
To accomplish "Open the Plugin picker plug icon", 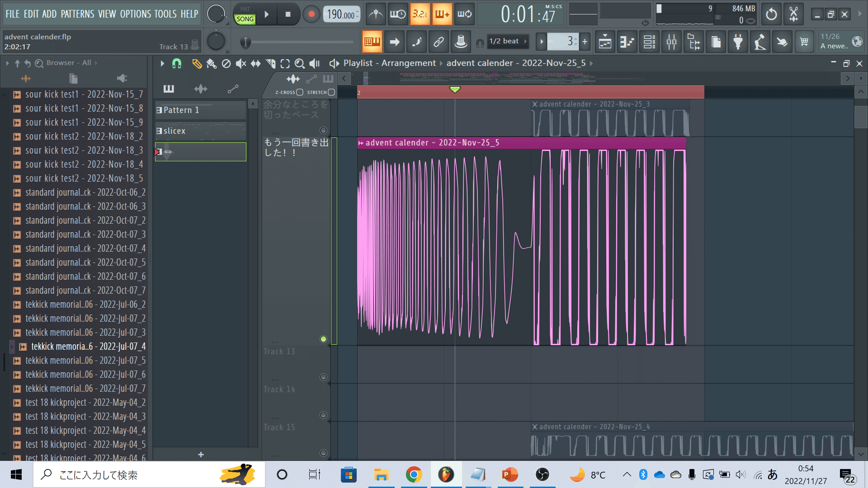I will pos(738,42).
